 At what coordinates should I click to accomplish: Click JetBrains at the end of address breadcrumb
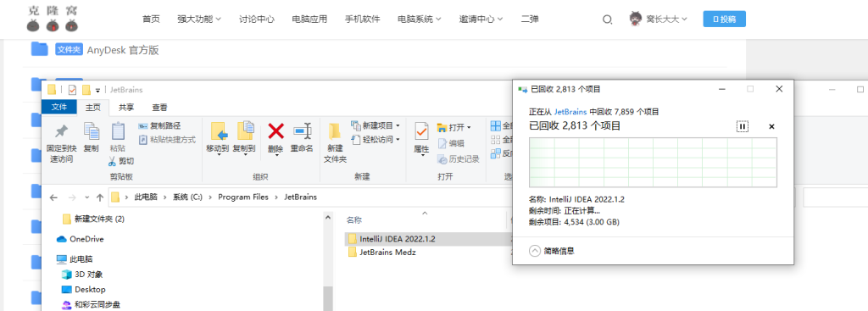(x=301, y=197)
